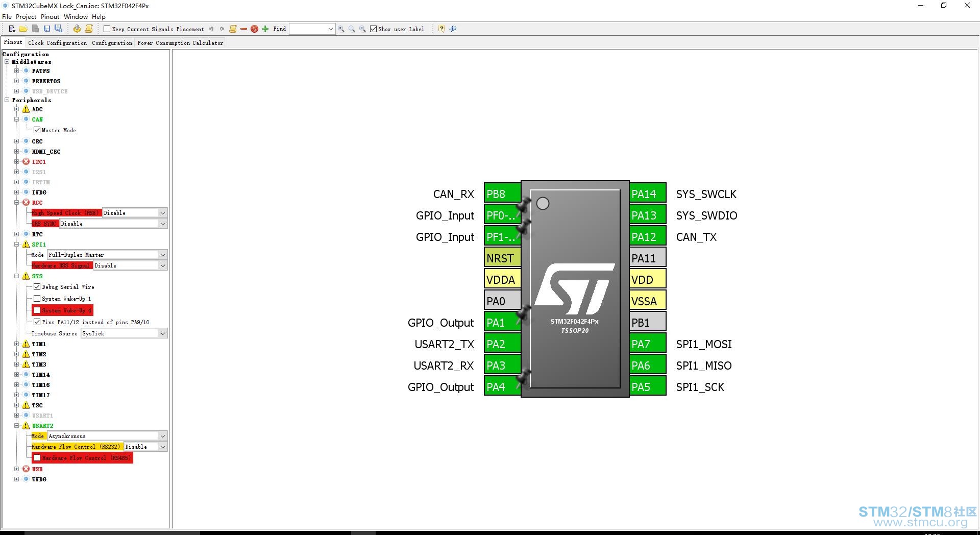
Task: Click the red error icon beside I2C1
Action: coord(26,162)
